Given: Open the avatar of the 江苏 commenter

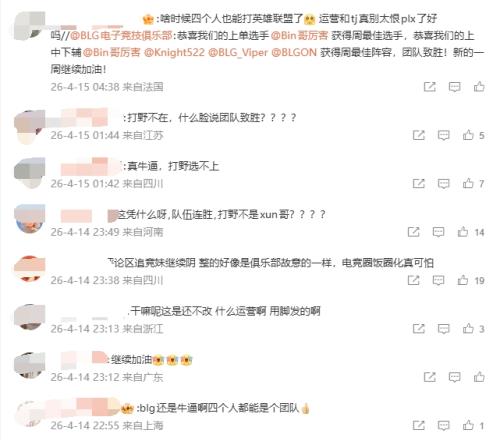Looking at the screenshot, I should (x=29, y=127).
